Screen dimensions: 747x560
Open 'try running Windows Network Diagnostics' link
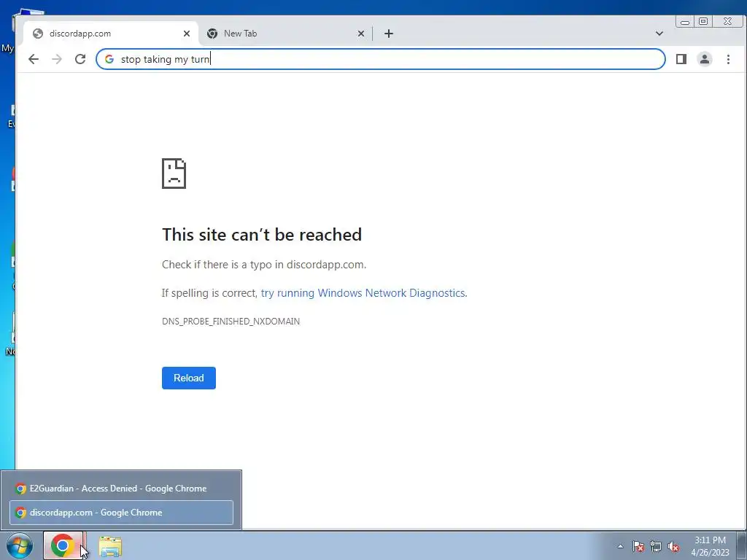pyautogui.click(x=363, y=293)
